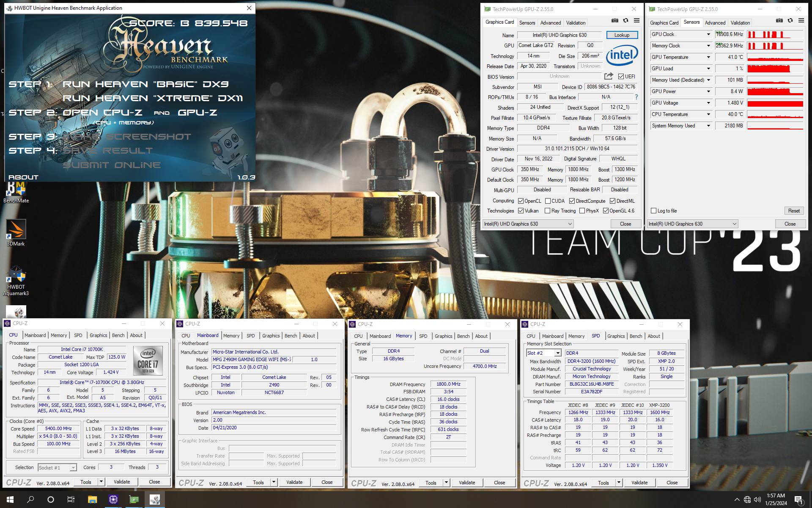Click Cortana circle on taskbar
812x508 pixels.
tap(51, 500)
